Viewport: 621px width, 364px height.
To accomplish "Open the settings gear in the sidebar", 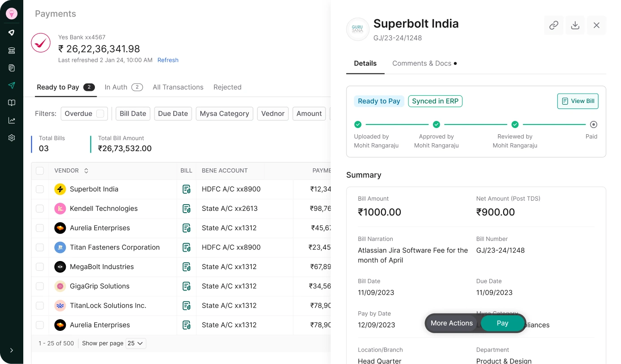I will pyautogui.click(x=12, y=138).
